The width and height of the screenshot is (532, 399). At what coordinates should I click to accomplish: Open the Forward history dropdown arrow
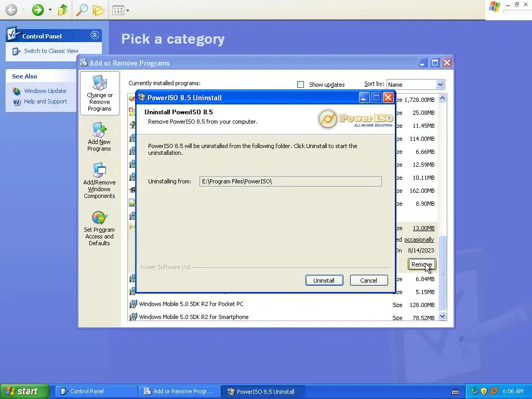pyautogui.click(x=50, y=10)
